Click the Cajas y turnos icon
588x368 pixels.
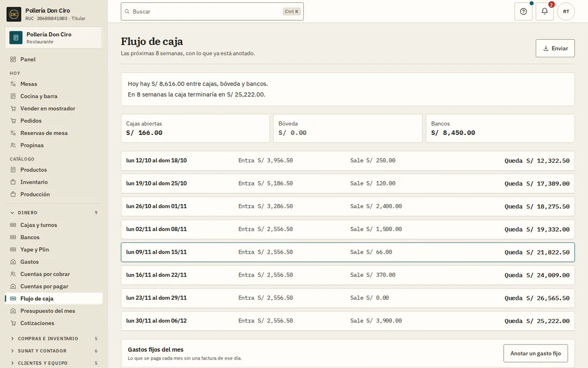point(13,225)
